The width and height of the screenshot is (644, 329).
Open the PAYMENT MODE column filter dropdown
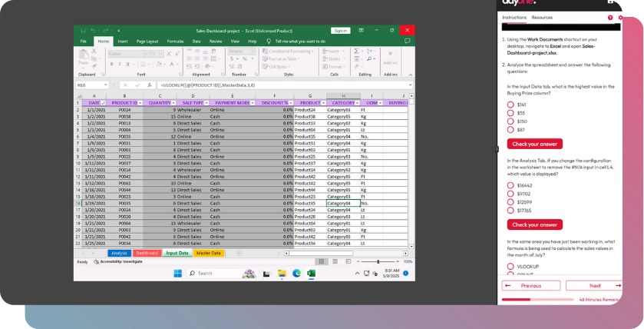click(x=253, y=103)
